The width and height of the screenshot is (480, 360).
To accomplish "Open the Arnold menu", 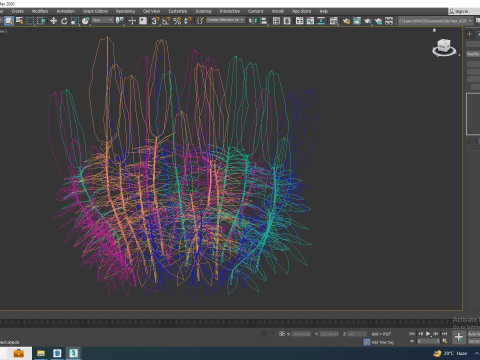I will [278, 11].
